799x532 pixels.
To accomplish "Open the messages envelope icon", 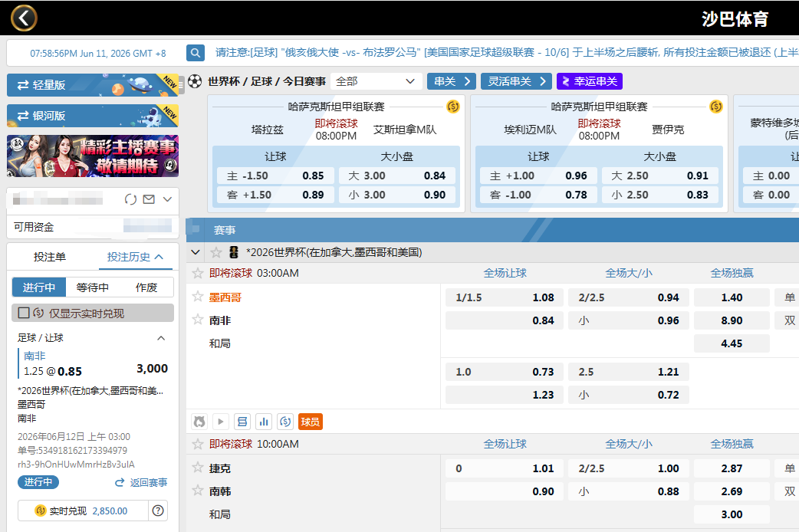I will tap(149, 199).
